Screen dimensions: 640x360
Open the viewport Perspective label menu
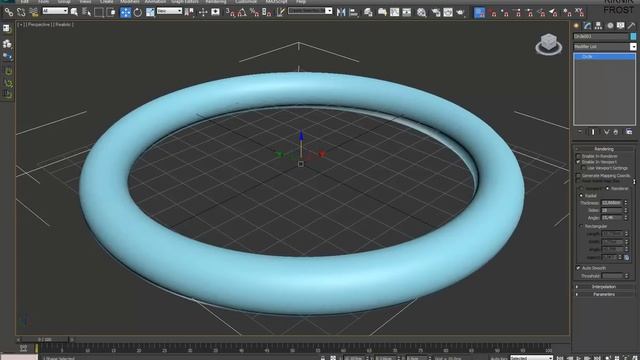pyautogui.click(x=40, y=25)
